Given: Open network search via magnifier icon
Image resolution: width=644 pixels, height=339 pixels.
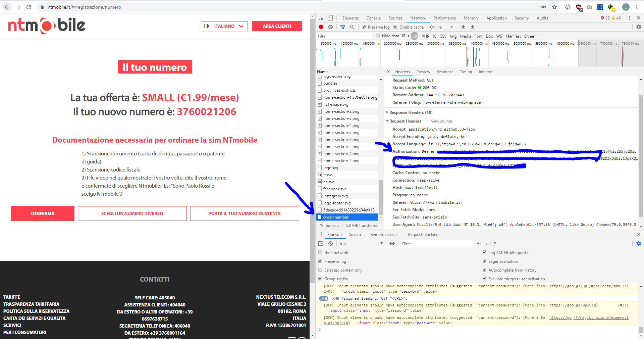Looking at the screenshot, I should (x=352, y=27).
